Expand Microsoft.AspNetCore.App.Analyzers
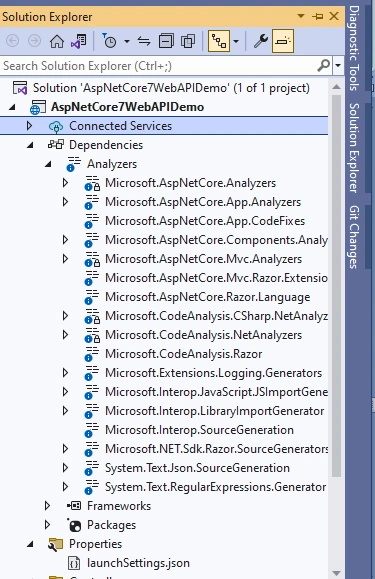Screen dimensions: 375x579 (66, 202)
